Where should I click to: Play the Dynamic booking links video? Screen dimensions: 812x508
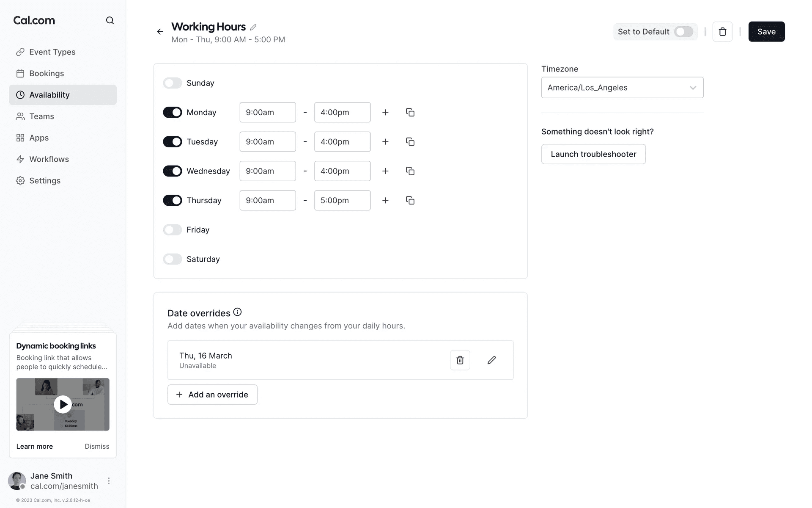click(x=63, y=404)
